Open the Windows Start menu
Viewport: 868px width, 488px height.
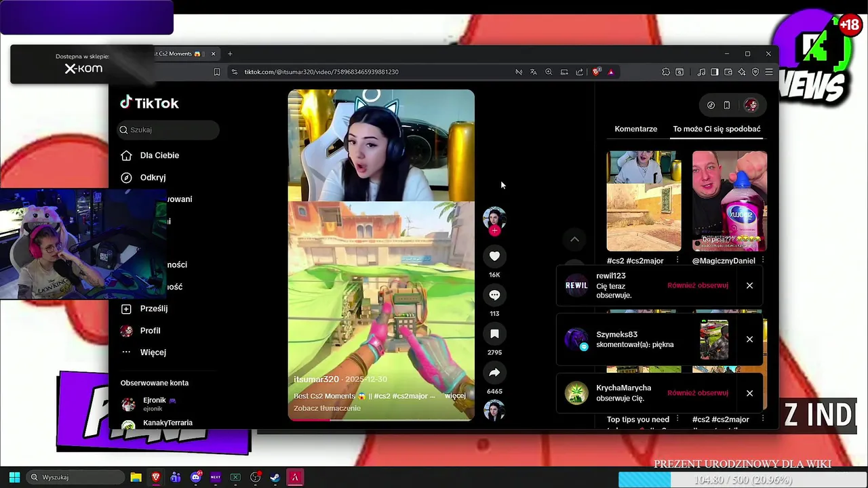14,477
